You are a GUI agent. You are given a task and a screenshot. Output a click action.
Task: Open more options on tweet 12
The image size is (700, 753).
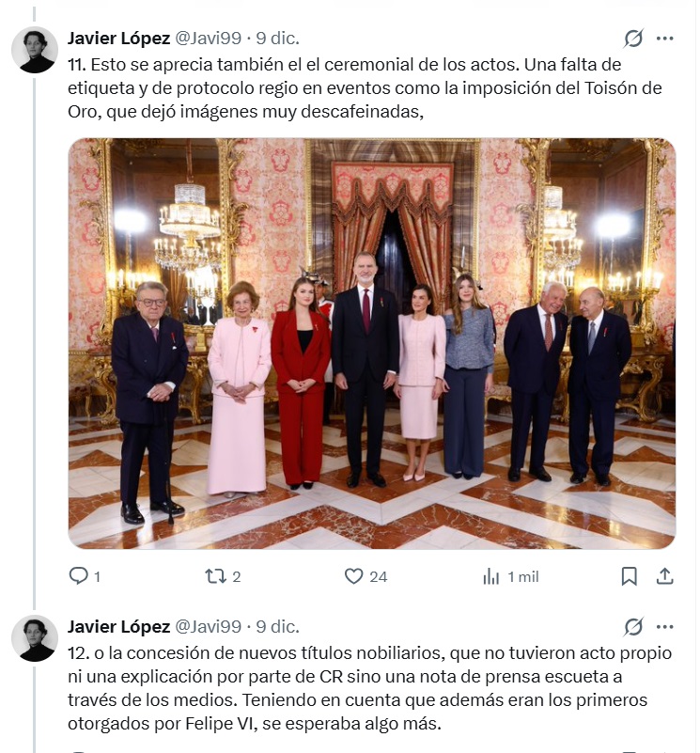click(664, 627)
